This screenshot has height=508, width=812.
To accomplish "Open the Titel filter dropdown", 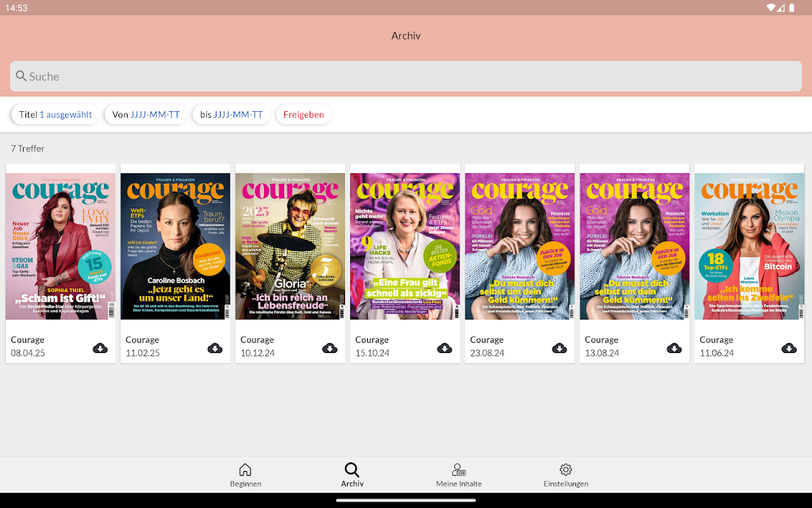I will tap(55, 114).
